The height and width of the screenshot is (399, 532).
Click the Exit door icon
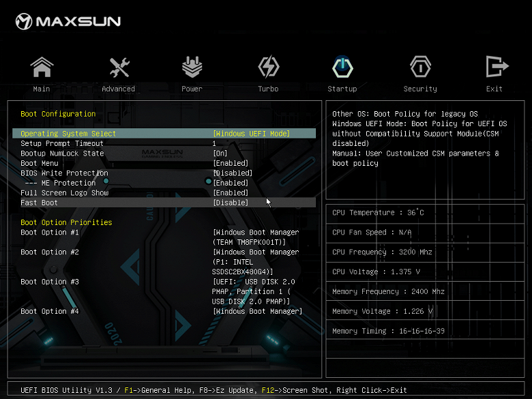(497, 67)
